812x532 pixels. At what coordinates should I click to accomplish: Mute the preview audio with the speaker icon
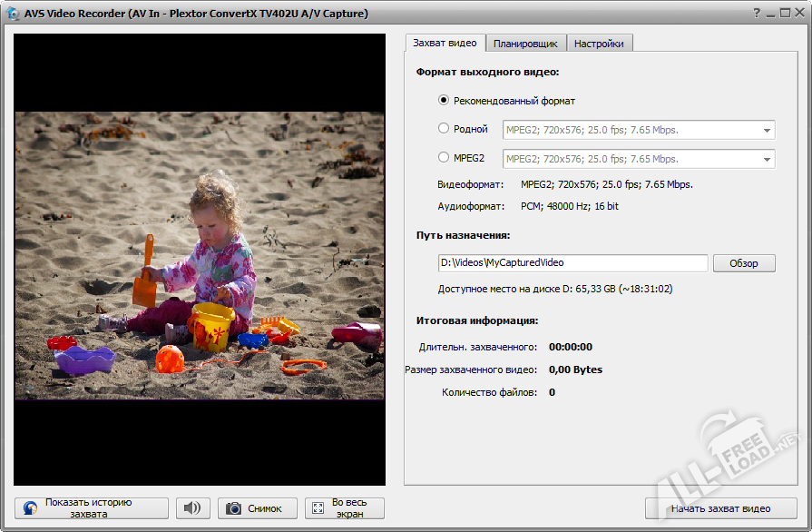point(192,507)
